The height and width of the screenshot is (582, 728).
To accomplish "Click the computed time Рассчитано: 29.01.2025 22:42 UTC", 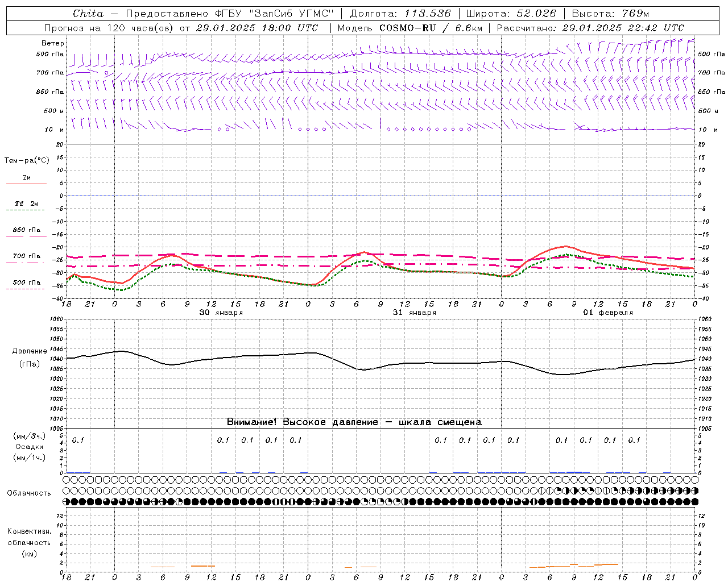I will click(x=590, y=28).
